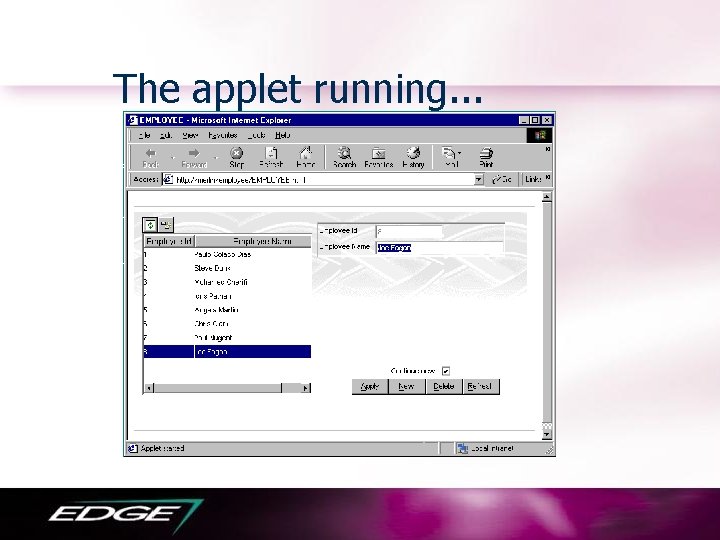Click the Links bar label
Screen dimensions: 720x540
pyautogui.click(x=533, y=179)
